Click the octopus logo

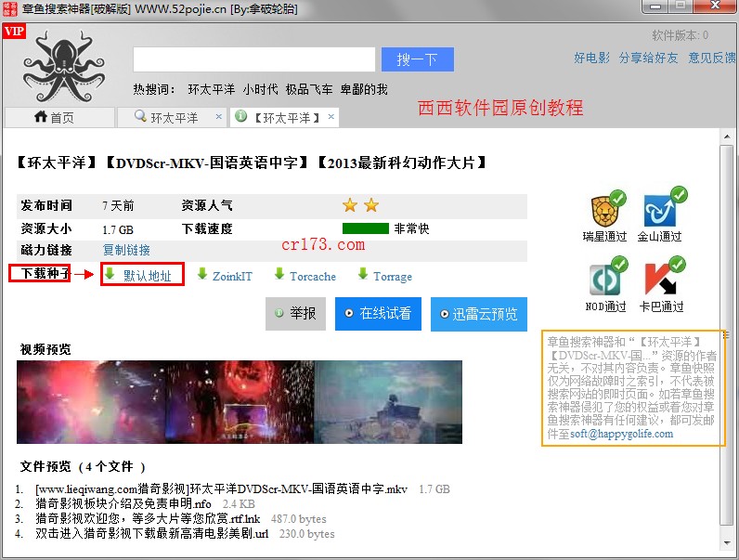[64, 67]
